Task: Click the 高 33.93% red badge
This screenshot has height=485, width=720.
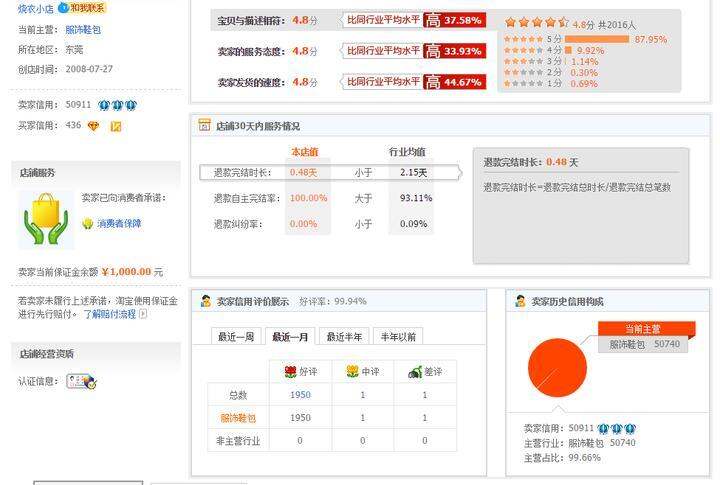Action: tap(454, 51)
